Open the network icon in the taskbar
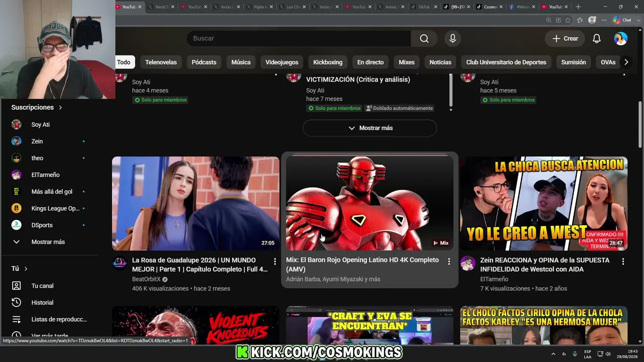The image size is (644, 362). click(600, 354)
